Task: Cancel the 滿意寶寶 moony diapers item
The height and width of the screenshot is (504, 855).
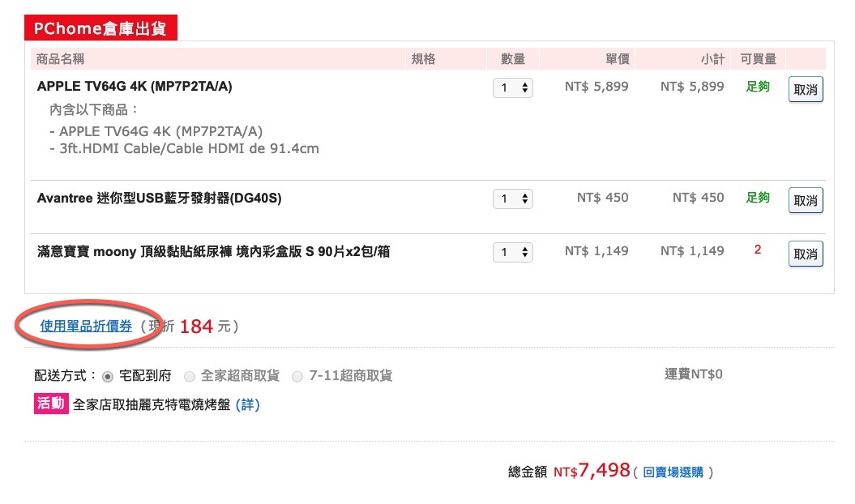Action: coord(806,254)
